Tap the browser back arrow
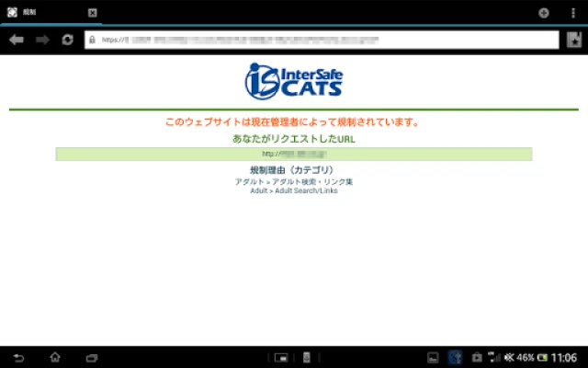 (16, 40)
